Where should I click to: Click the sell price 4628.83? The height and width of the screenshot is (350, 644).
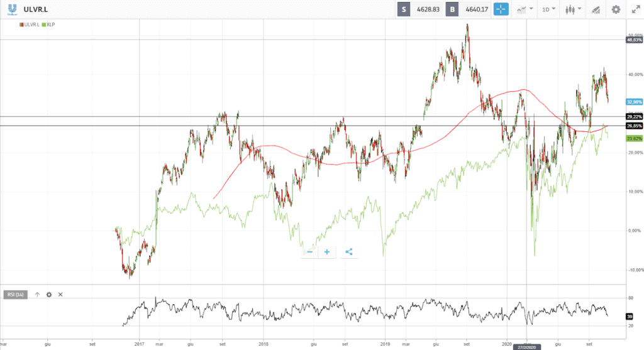click(428, 9)
